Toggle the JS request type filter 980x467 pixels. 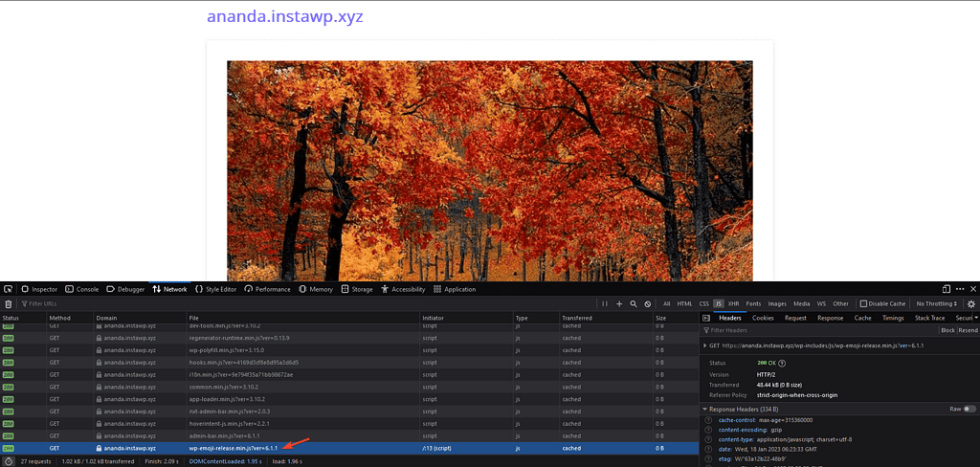[719, 303]
